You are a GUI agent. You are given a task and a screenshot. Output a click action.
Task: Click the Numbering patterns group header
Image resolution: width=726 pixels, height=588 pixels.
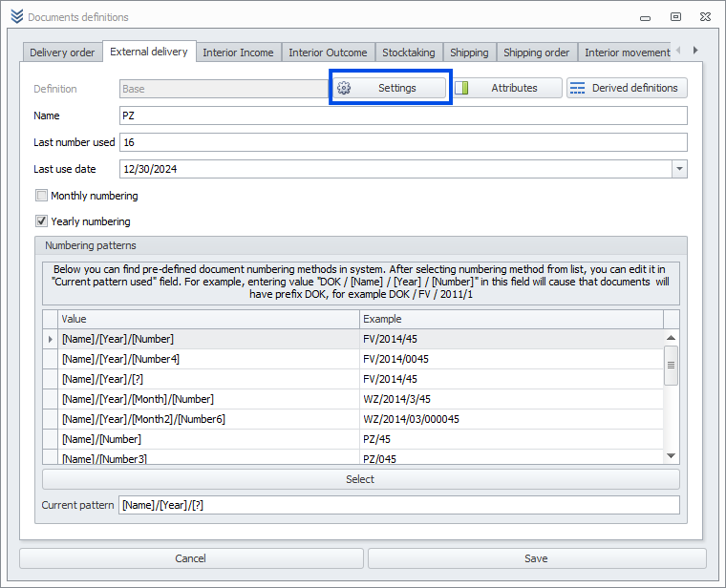[361, 245]
